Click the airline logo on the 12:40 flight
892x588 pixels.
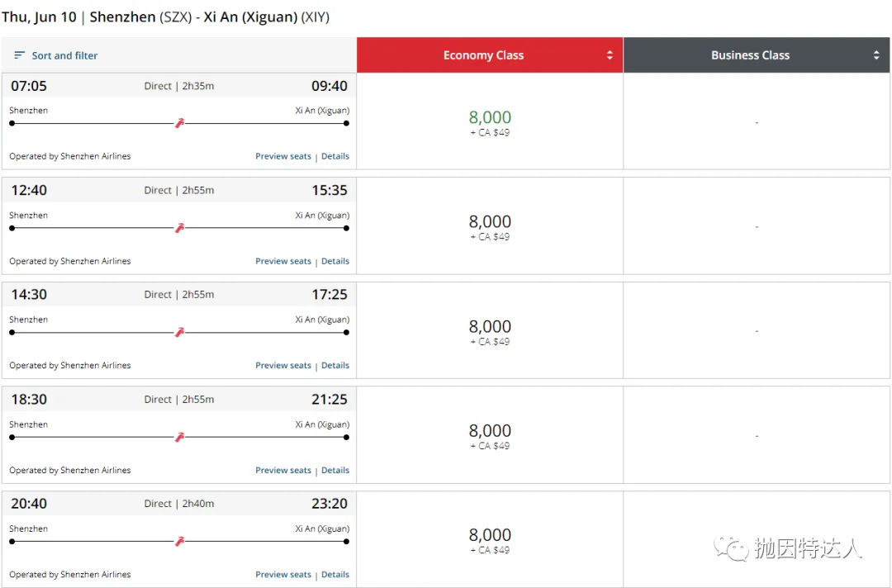pyautogui.click(x=179, y=228)
